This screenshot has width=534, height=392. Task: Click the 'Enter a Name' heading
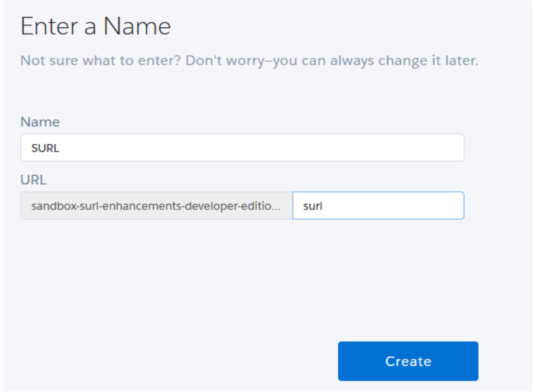[96, 27]
